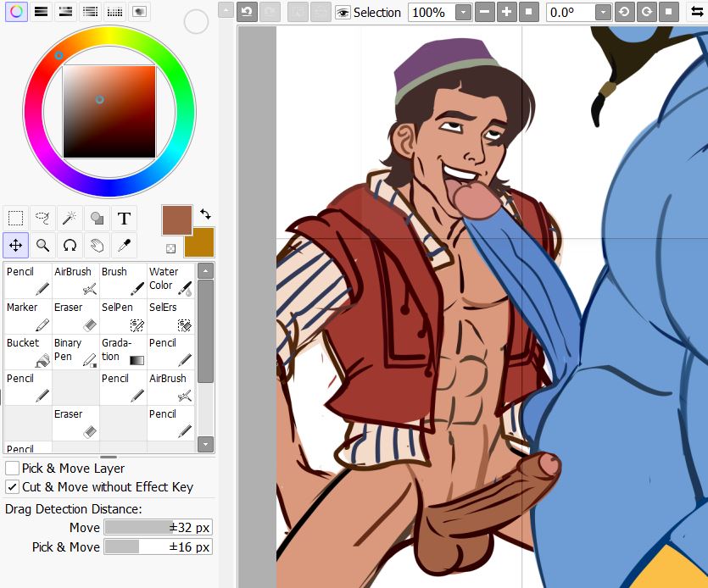Pick the Eyedropper color picker tool
The height and width of the screenshot is (588, 708).
click(124, 246)
